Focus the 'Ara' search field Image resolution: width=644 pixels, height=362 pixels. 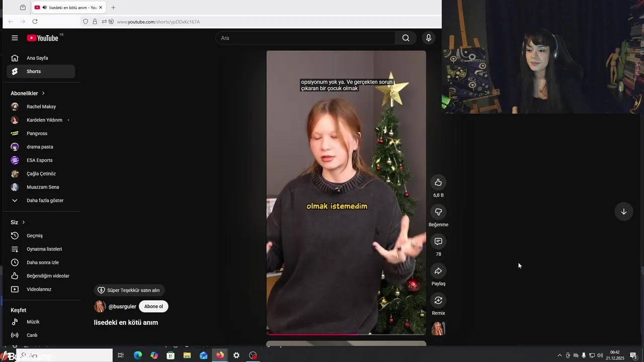tap(305, 38)
